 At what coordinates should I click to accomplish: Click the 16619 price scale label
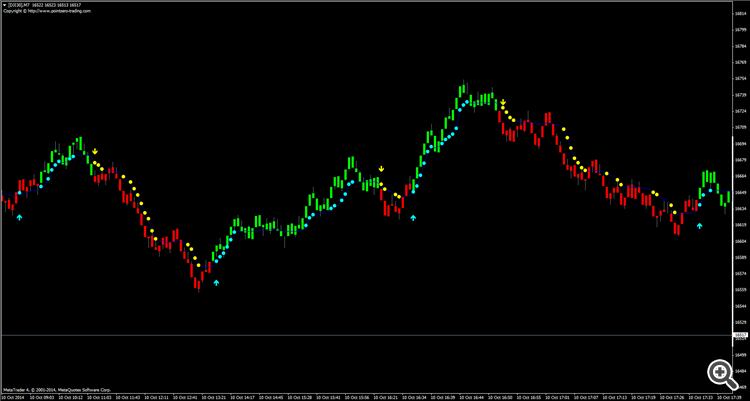741,225
